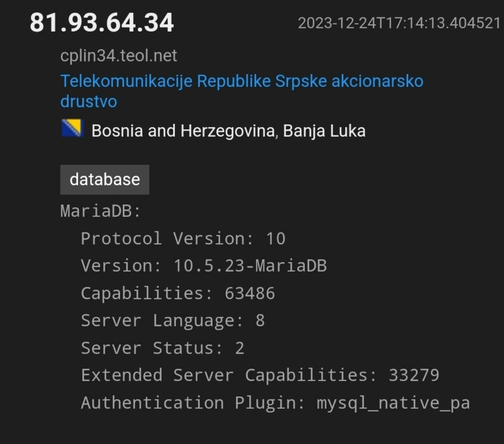
Task: Click the 63486 capabilities value
Action: click(250, 293)
